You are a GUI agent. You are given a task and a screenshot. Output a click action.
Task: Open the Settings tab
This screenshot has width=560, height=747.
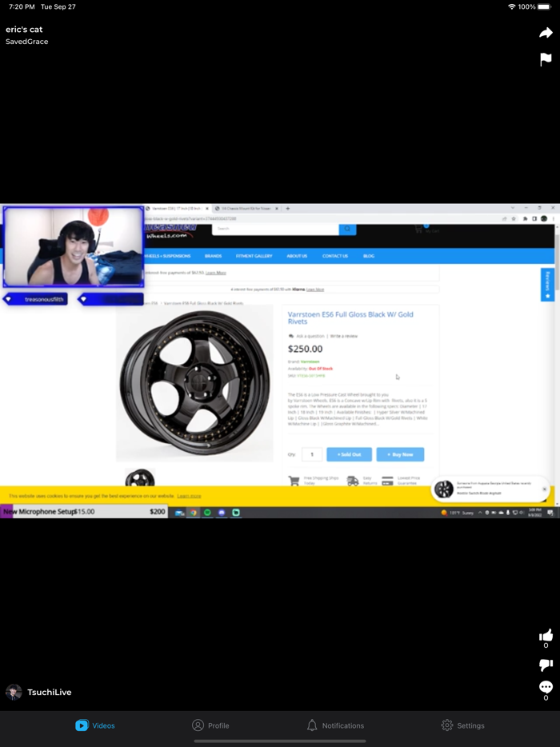(x=462, y=725)
